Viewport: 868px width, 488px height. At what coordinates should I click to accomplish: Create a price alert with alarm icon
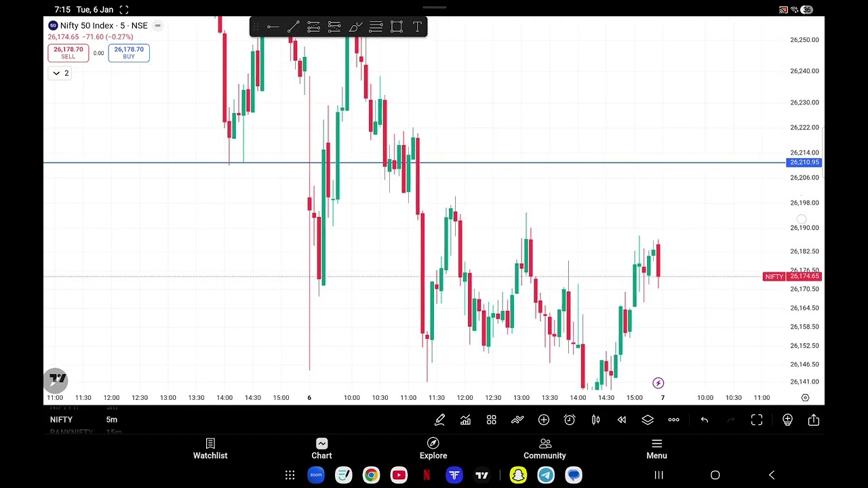570,420
